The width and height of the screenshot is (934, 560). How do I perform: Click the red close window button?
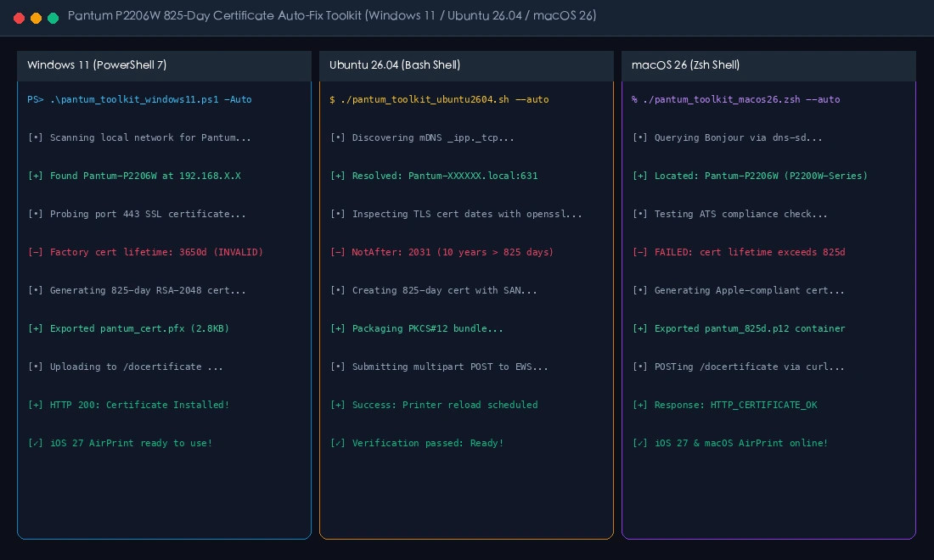[x=19, y=18]
